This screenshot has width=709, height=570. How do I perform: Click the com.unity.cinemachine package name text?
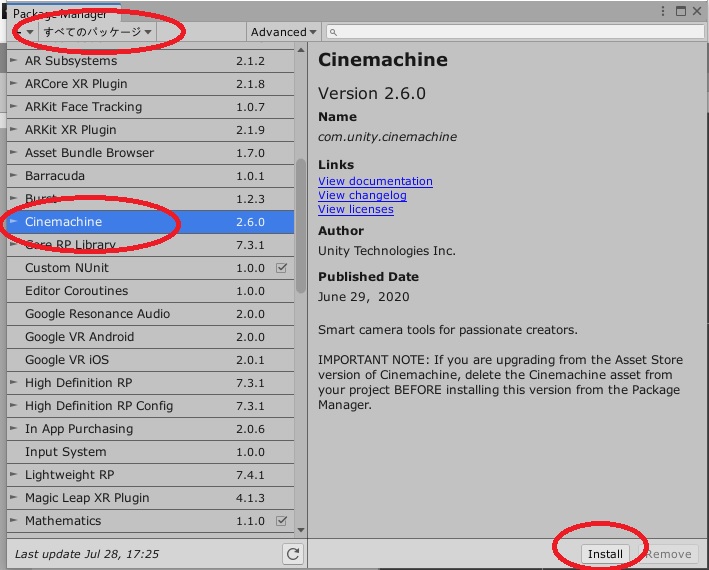coord(388,137)
